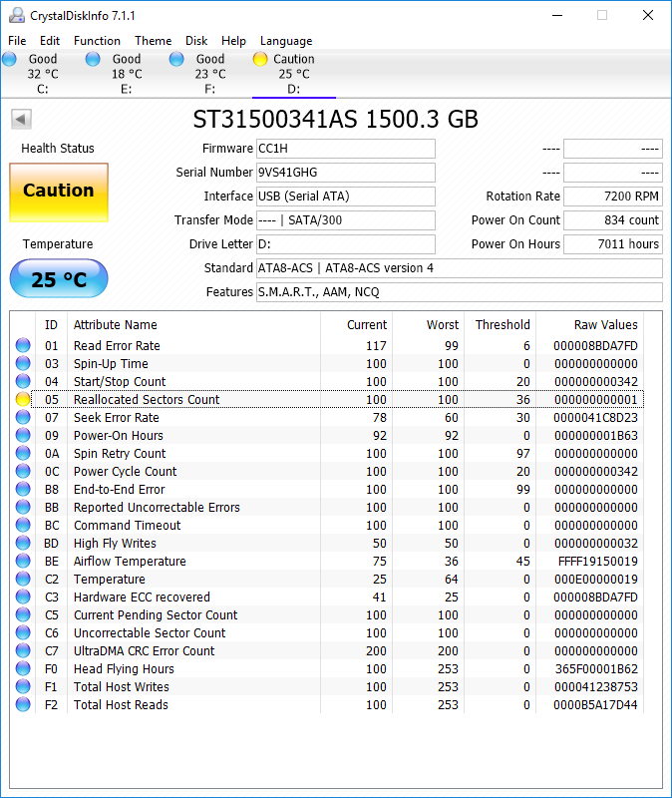Open the File menu
Screen dimensions: 672x798
click(x=17, y=41)
